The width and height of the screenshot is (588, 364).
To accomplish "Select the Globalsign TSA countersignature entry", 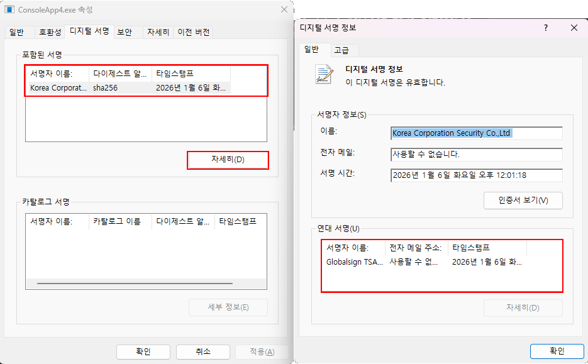I will [x=352, y=263].
